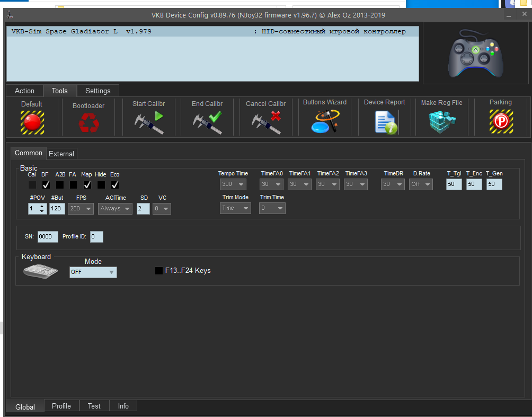This screenshot has height=417, width=532.
Task: Open the Settings tab
Action: 97,91
